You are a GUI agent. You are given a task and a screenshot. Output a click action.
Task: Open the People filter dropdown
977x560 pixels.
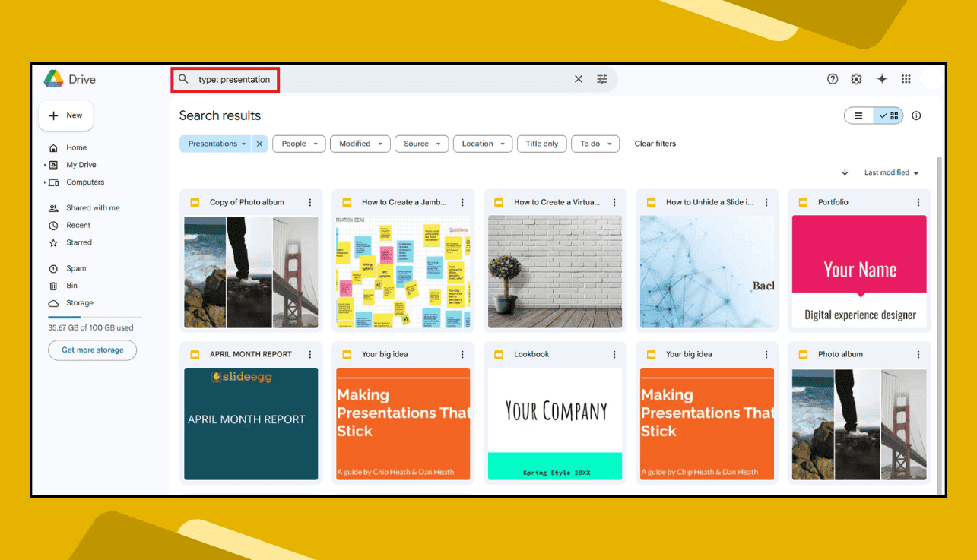298,144
